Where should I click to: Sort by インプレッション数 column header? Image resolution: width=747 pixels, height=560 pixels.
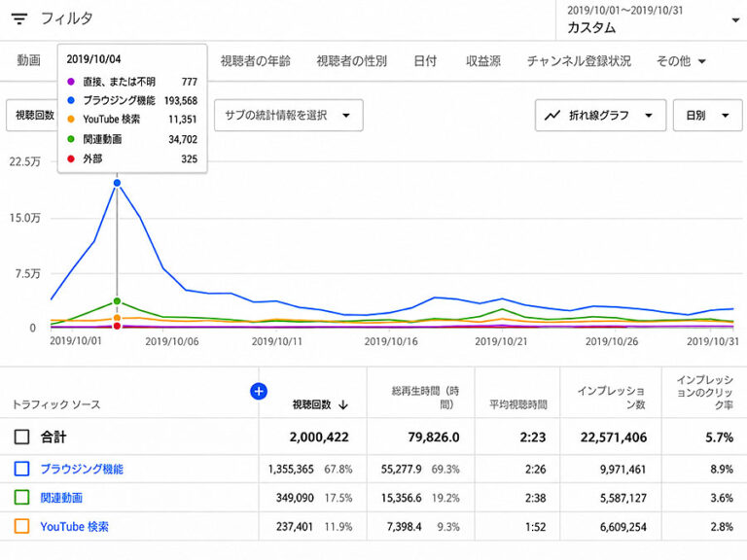pyautogui.click(x=611, y=398)
